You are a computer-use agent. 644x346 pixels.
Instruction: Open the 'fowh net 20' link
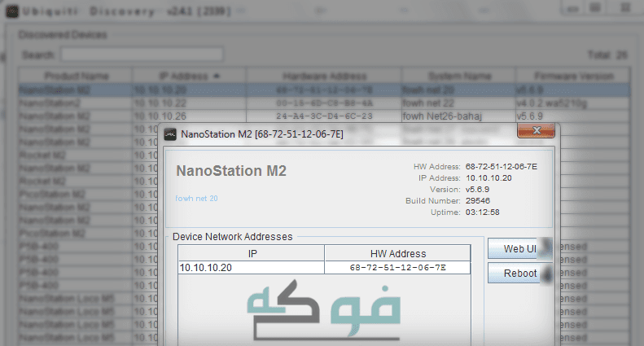point(196,199)
